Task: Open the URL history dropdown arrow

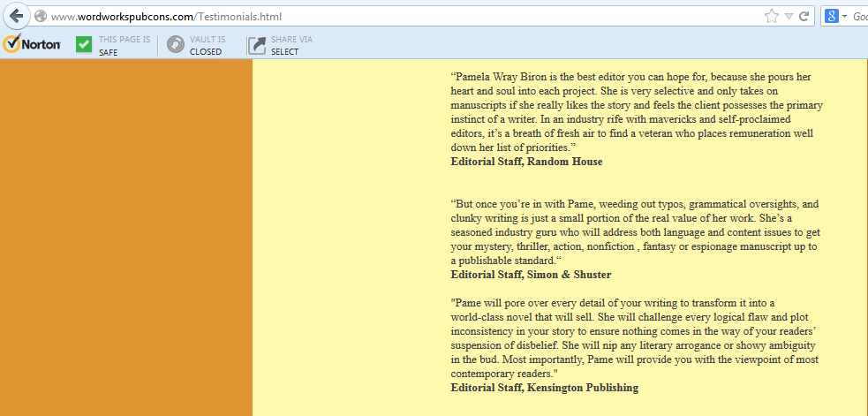Action: click(x=789, y=16)
